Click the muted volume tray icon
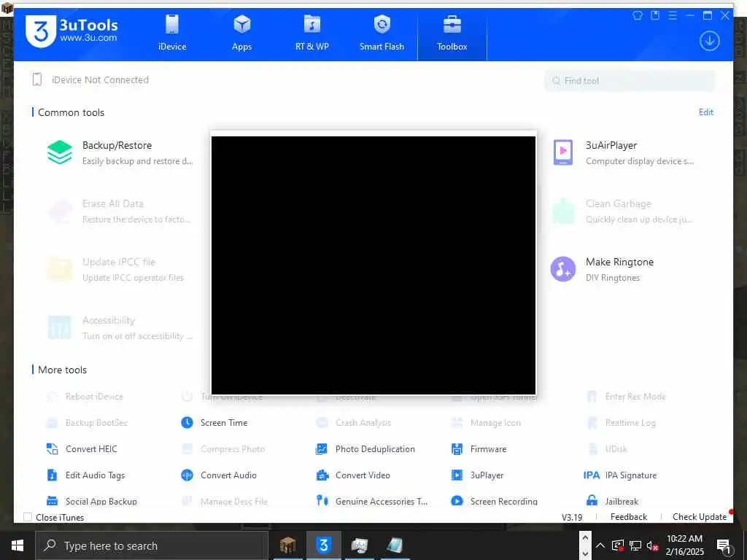747x560 pixels. pos(652,545)
